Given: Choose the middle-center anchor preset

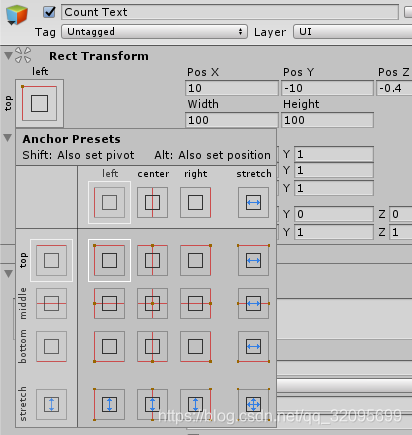Looking at the screenshot, I should (152, 303).
